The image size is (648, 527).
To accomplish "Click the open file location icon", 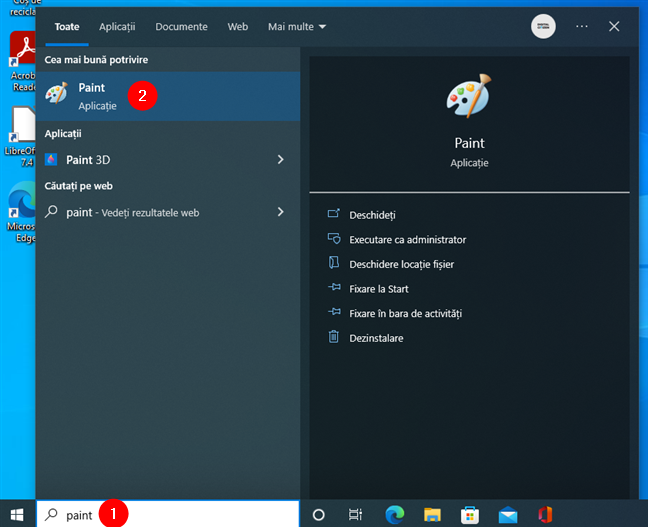I will click(x=334, y=263).
